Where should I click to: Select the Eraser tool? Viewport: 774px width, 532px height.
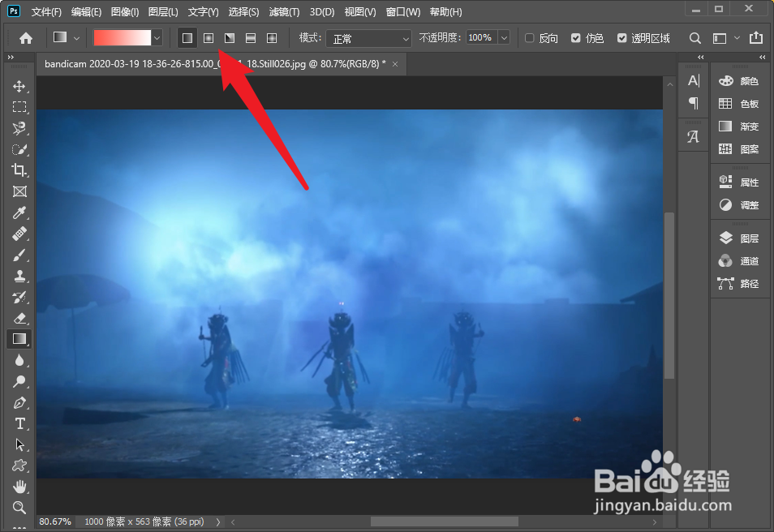pos(19,319)
